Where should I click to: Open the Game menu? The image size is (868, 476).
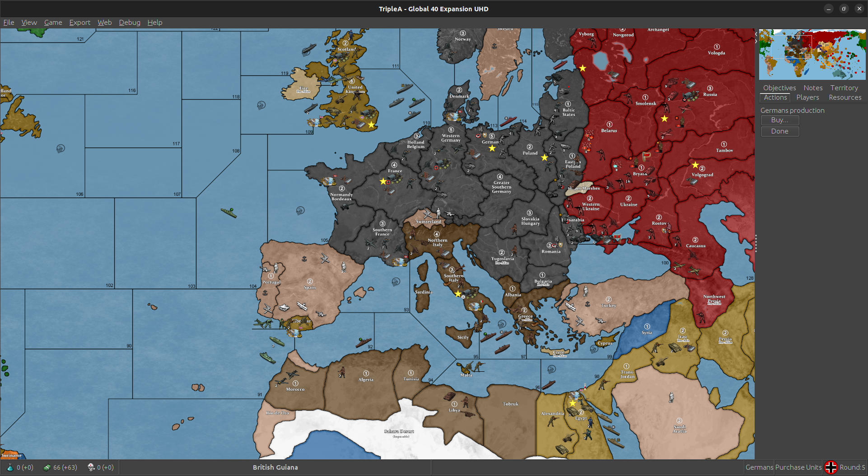click(x=53, y=23)
